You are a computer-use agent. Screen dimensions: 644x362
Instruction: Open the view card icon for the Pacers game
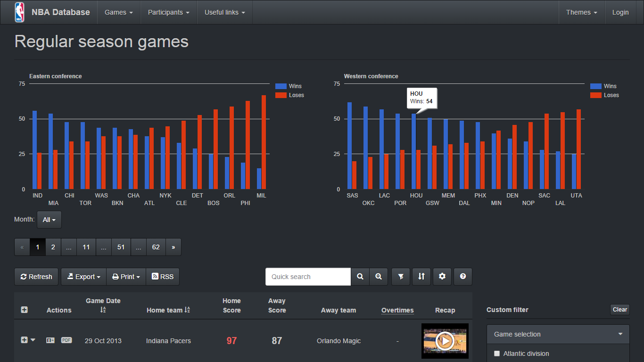pos(50,340)
